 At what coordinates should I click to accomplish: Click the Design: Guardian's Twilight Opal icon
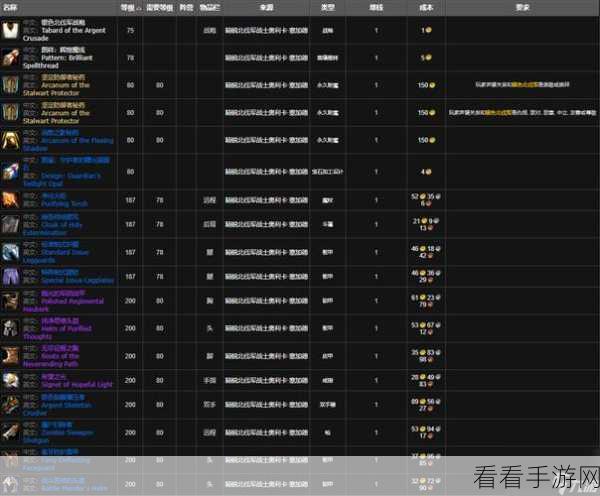pyautogui.click(x=10, y=172)
